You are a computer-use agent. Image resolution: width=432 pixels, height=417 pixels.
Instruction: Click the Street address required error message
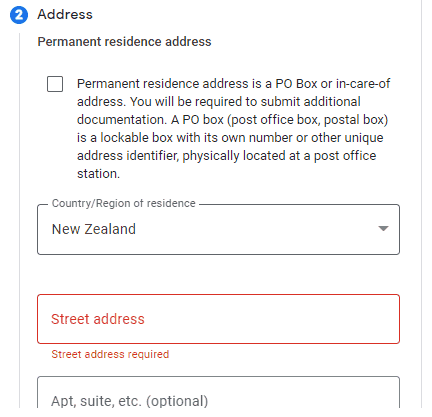(110, 354)
